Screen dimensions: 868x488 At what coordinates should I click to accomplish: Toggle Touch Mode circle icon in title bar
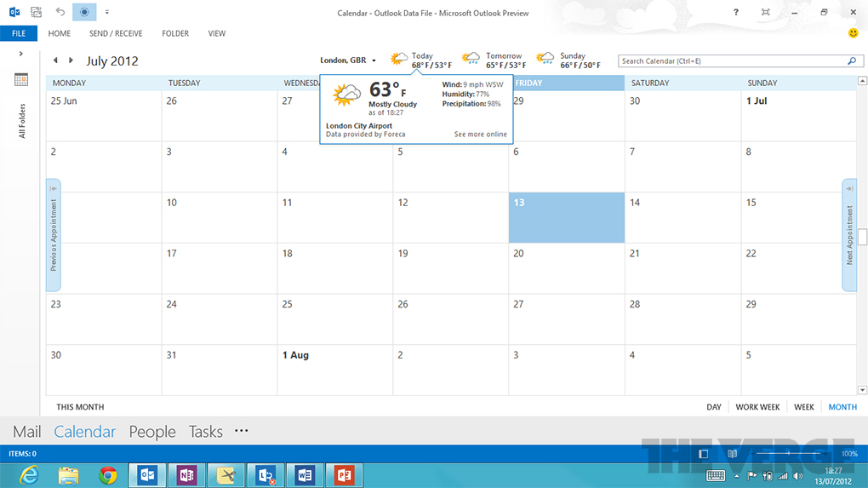[x=84, y=12]
